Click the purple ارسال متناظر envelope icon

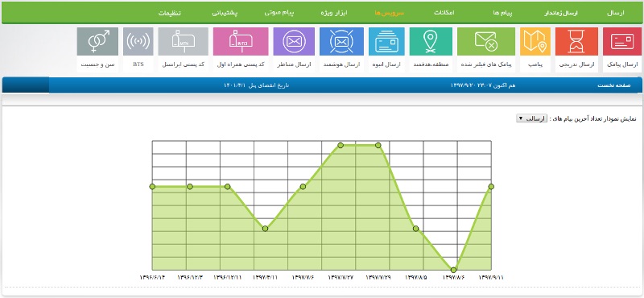[x=294, y=42]
